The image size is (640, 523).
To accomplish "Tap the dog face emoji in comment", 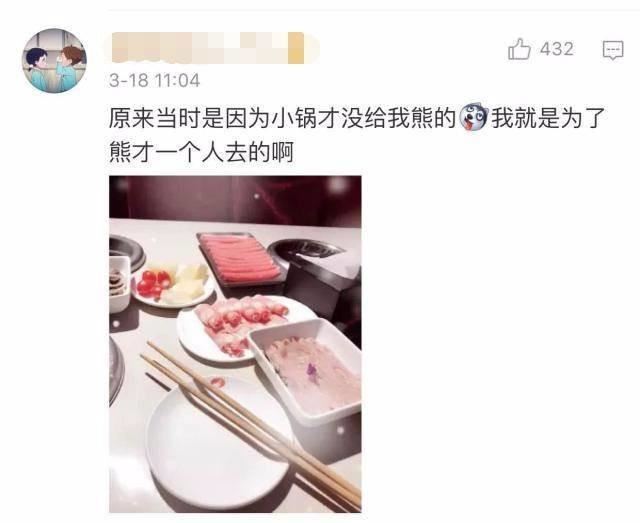I will tap(473, 118).
